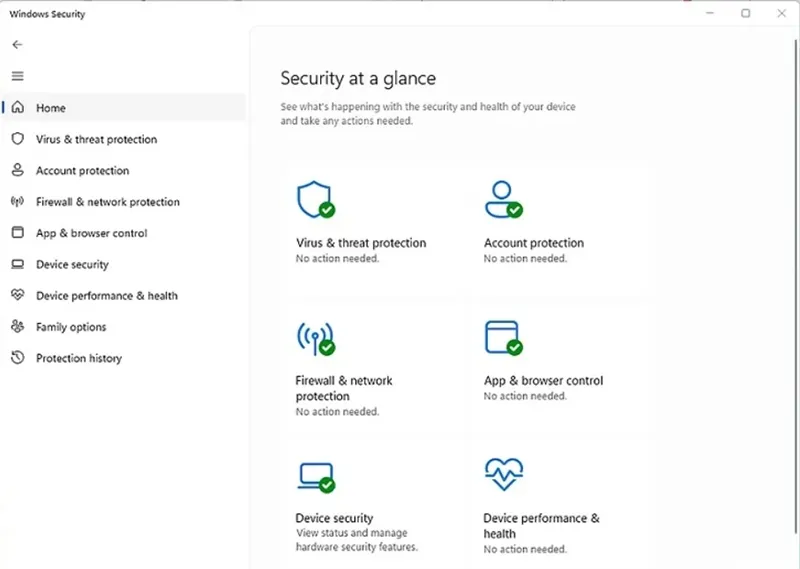Click the Virus & threat protection shield icon tile
Screen dimensions: 800x569
click(314, 200)
